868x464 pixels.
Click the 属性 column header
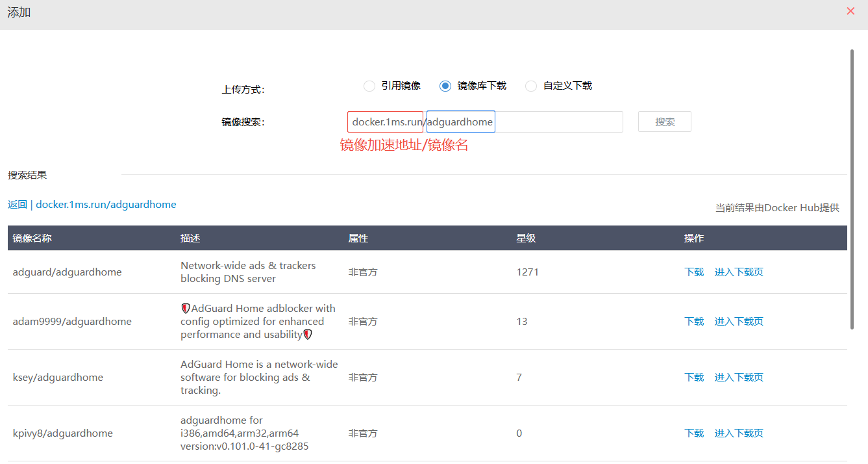coord(358,238)
